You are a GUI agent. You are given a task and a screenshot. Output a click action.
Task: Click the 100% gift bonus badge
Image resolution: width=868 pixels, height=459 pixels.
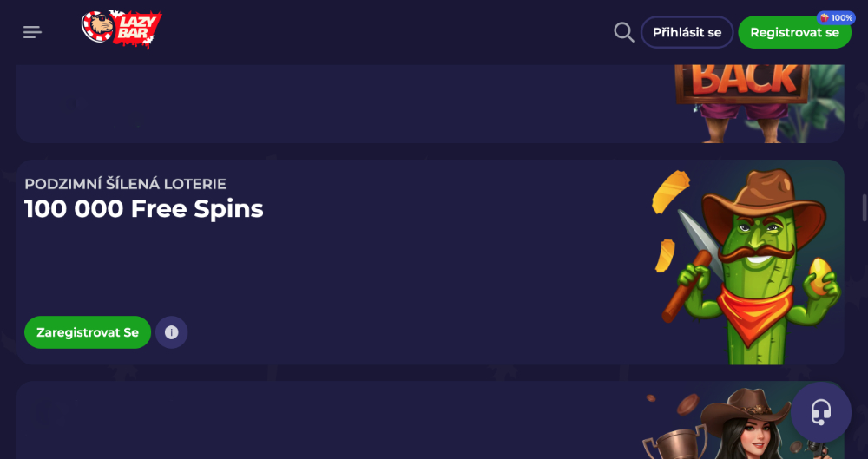click(x=836, y=17)
